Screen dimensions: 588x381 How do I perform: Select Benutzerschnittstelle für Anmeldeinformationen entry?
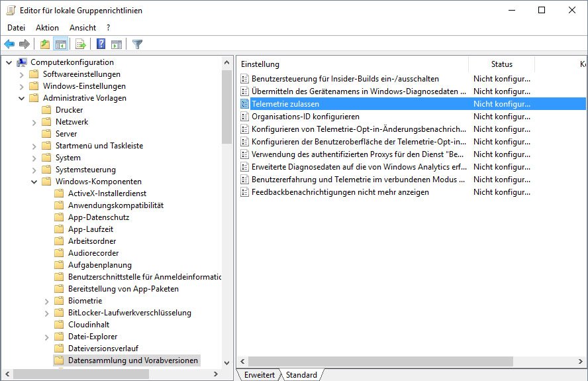click(x=144, y=277)
